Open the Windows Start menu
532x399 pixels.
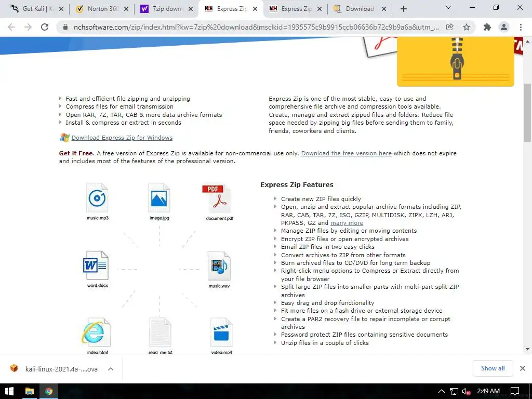pos(9,391)
